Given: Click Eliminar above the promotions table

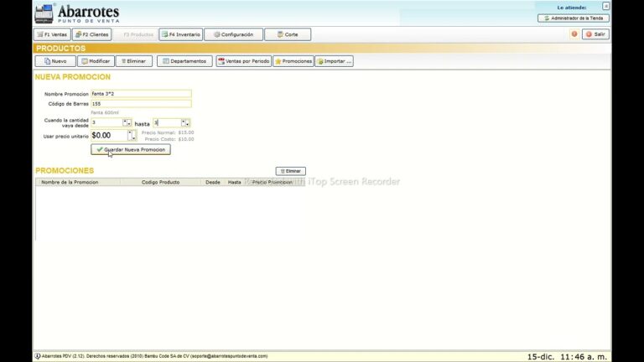Looking at the screenshot, I should pyautogui.click(x=290, y=171).
